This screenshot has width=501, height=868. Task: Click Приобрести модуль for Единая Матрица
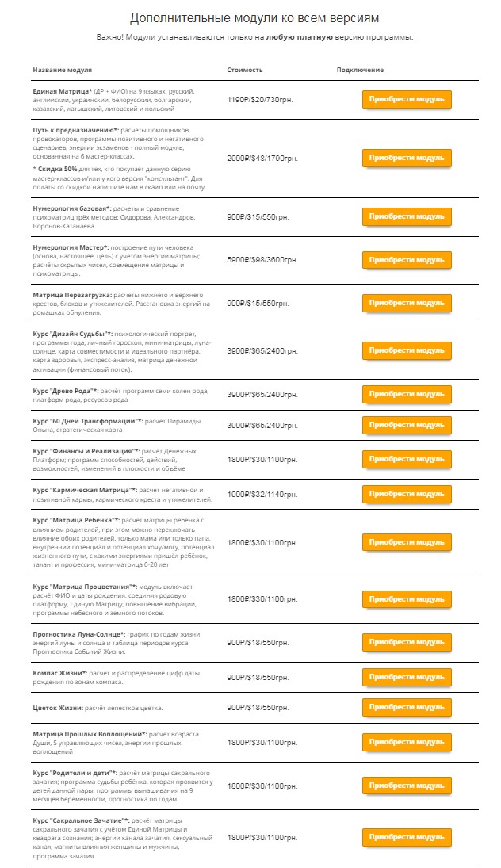click(x=407, y=100)
